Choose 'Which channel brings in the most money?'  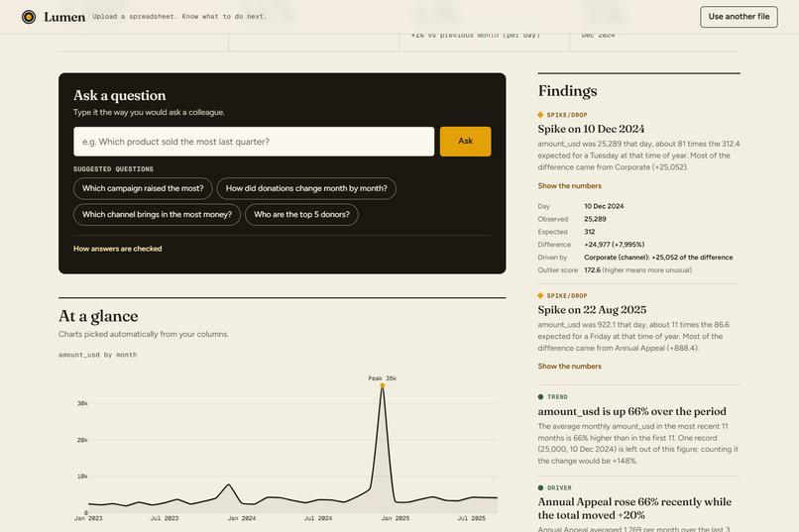tap(157, 214)
